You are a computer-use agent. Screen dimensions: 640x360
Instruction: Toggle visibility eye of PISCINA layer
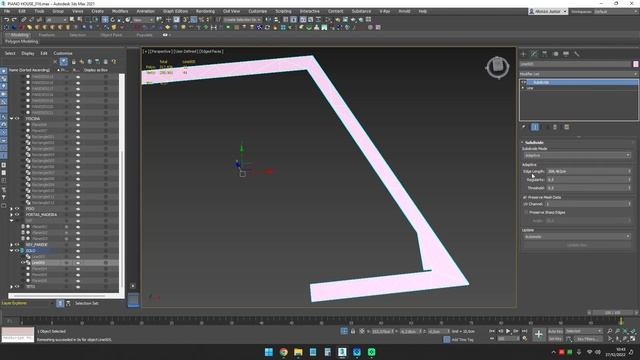[x=17, y=118]
